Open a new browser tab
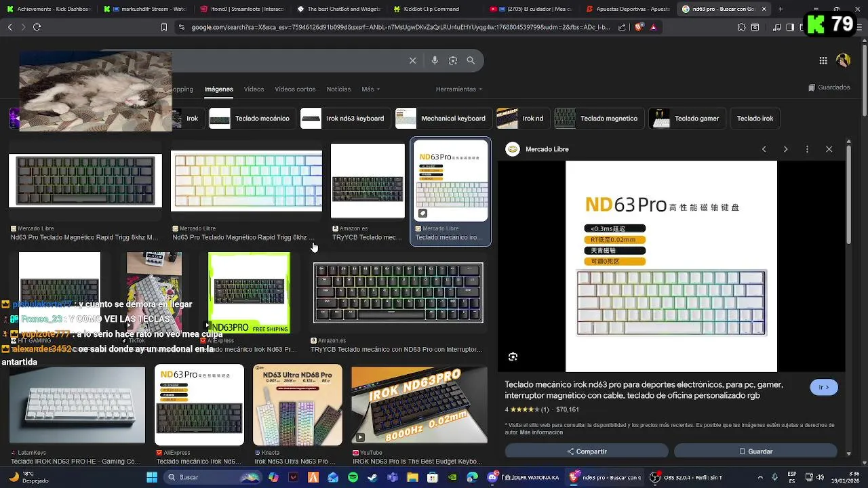Viewport: 868px width, 488px height. (x=780, y=9)
